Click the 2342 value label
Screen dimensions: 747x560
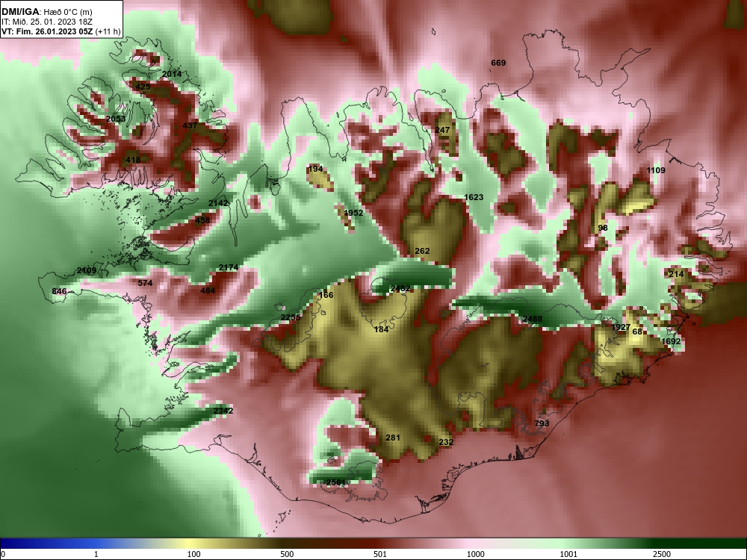coord(223,411)
